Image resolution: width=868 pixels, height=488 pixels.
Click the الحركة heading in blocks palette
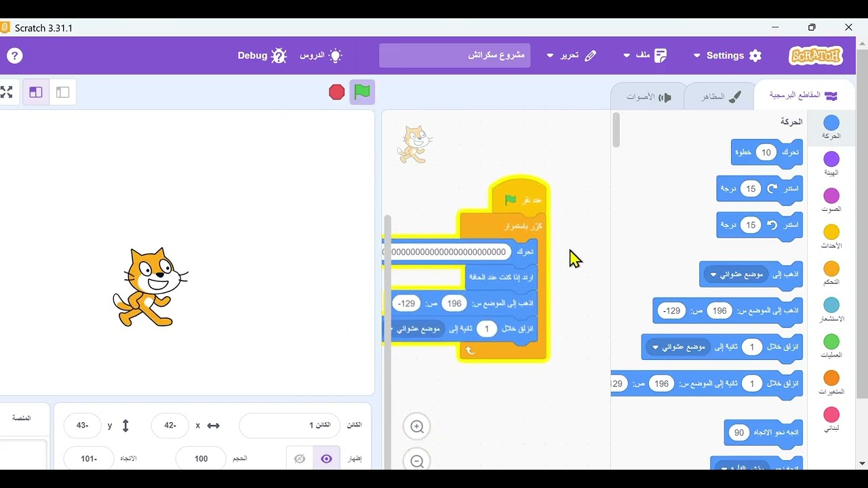tap(791, 122)
